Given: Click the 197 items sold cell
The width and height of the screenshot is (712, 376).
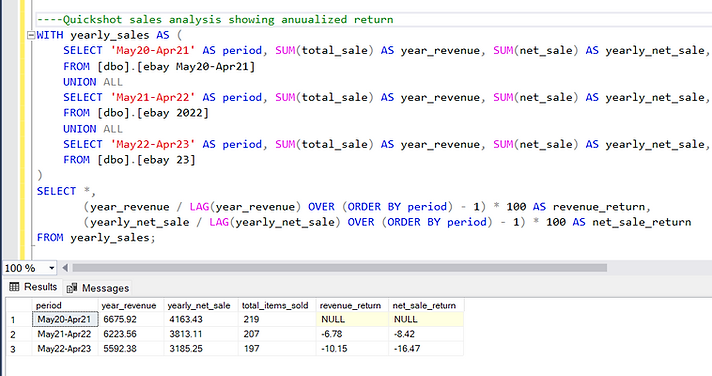Looking at the screenshot, I should 277,349.
